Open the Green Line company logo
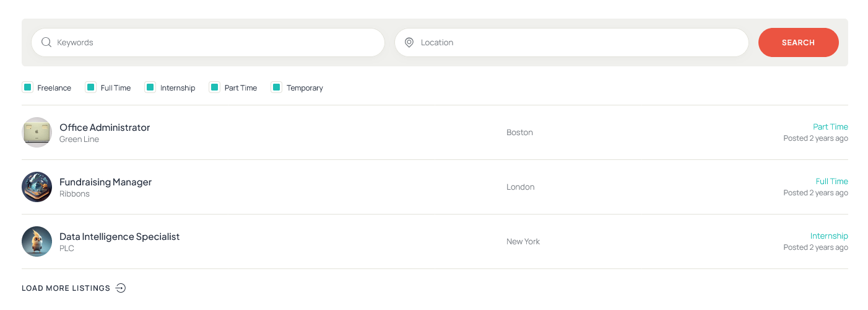Image resolution: width=868 pixels, height=310 pixels. click(37, 132)
